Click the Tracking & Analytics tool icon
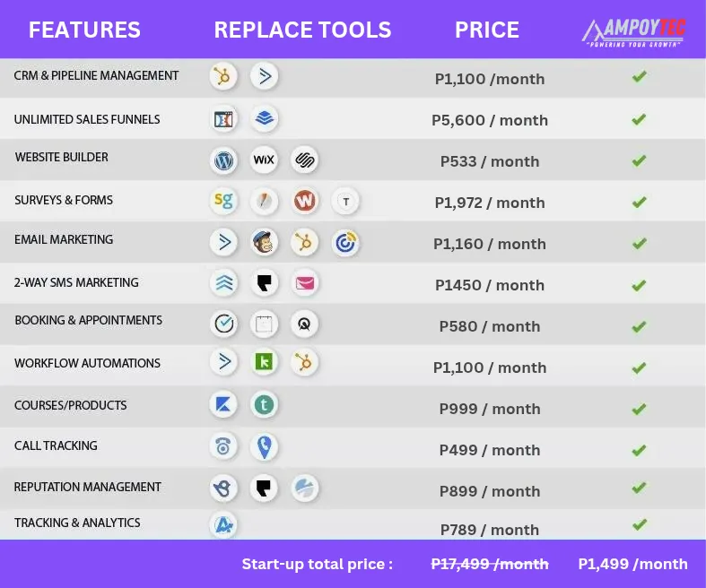 coord(223,524)
